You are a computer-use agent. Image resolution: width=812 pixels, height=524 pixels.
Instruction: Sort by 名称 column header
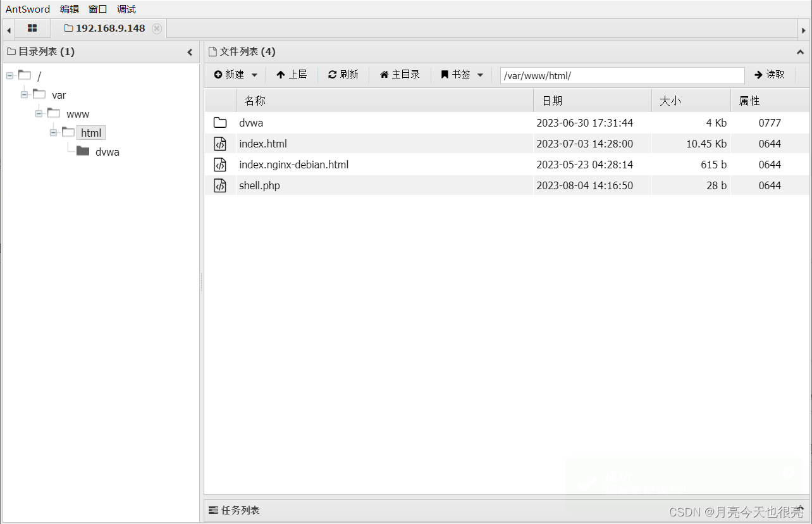384,101
